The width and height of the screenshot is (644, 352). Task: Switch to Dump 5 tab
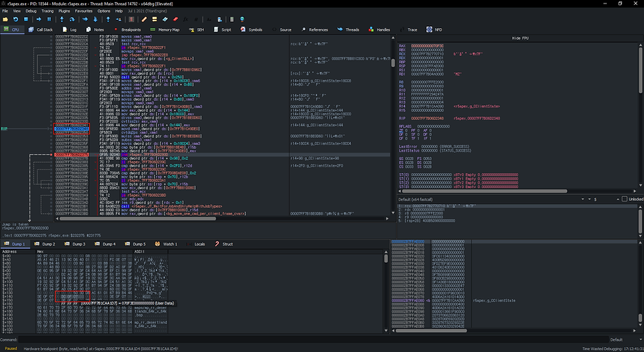[x=135, y=244]
